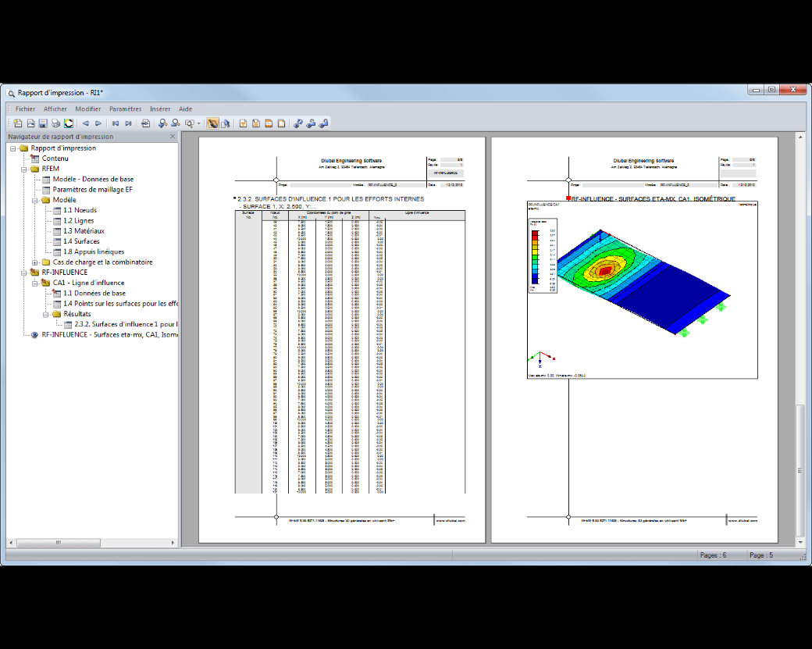This screenshot has height=649, width=812.
Task: Click the influence table page preview
Action: [x=342, y=340]
